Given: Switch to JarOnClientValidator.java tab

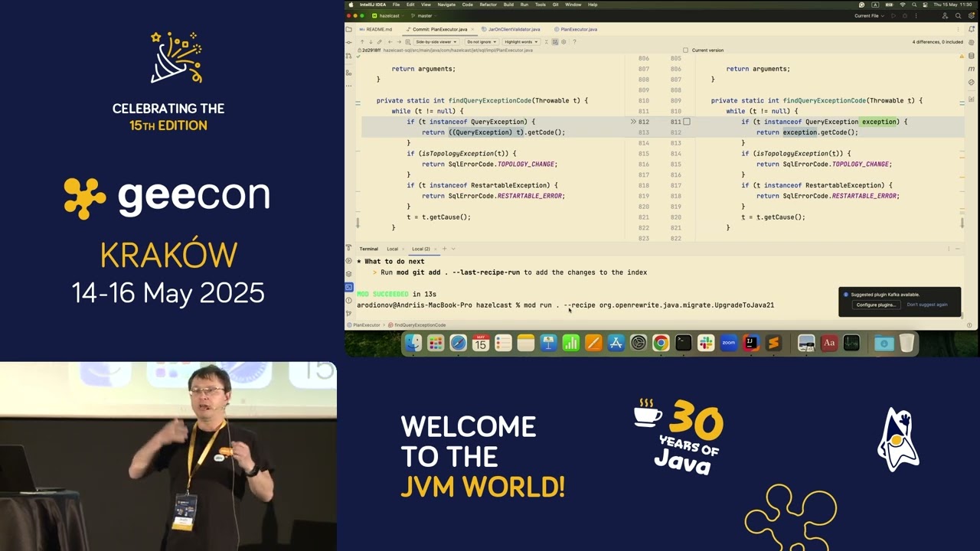Looking at the screenshot, I should (x=512, y=29).
